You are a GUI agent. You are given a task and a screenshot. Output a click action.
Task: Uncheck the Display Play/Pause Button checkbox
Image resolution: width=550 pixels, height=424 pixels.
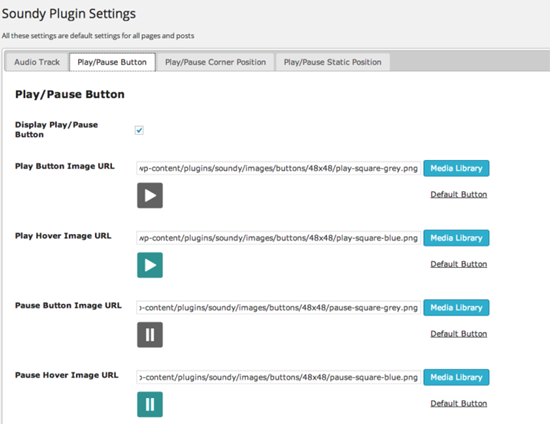click(139, 130)
